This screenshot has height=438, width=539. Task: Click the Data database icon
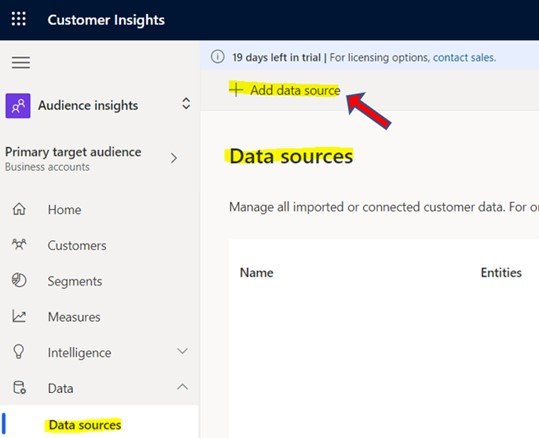(19, 387)
